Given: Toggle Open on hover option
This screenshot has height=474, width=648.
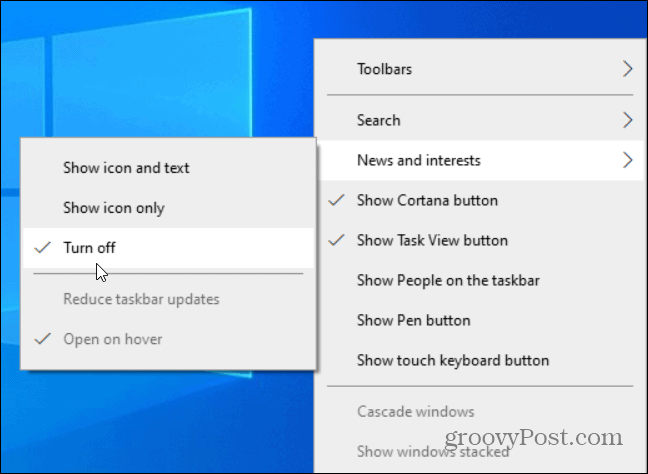Looking at the screenshot, I should (x=168, y=339).
